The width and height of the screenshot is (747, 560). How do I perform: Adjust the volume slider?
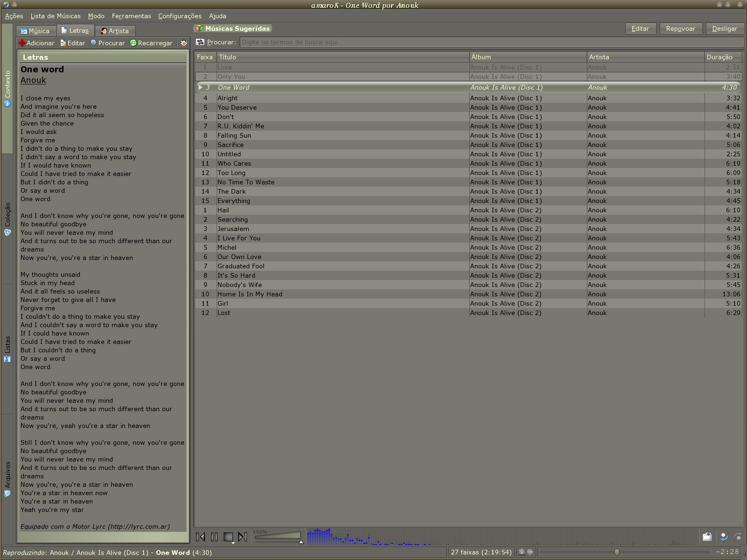tap(277, 537)
